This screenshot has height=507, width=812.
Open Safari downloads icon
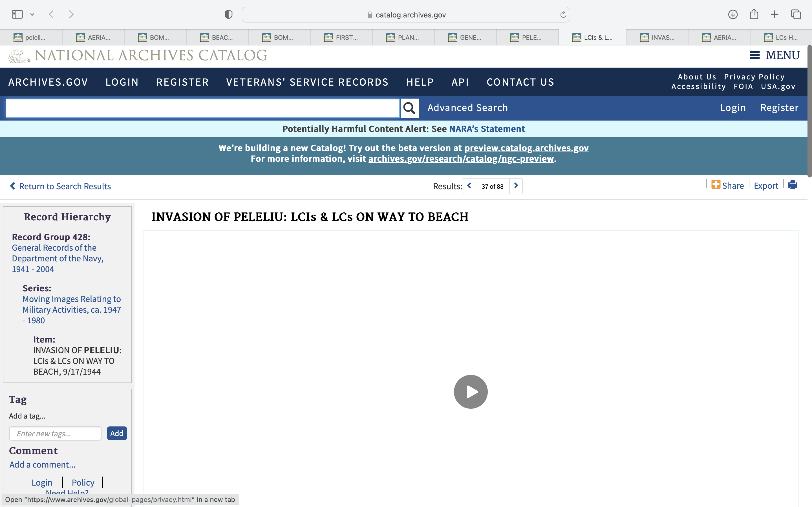732,14
